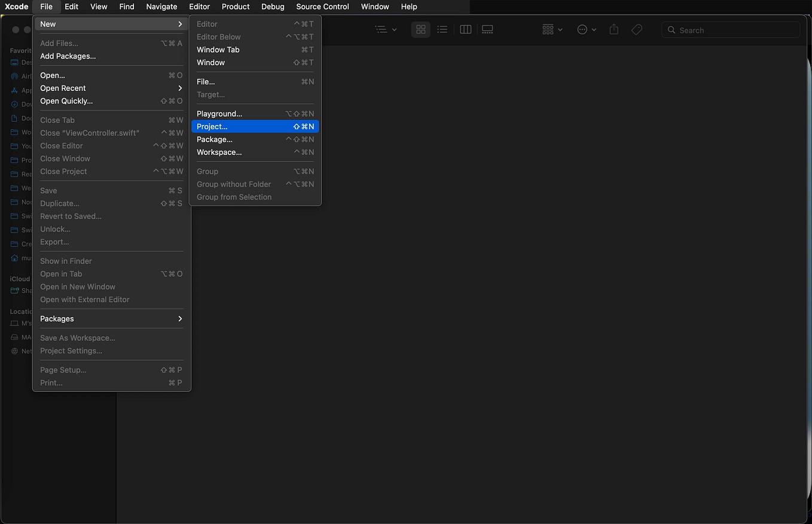Screen dimensions: 812x524
Task: Open the group-by dropdown in the toolbar
Action: pyautogui.click(x=551, y=29)
